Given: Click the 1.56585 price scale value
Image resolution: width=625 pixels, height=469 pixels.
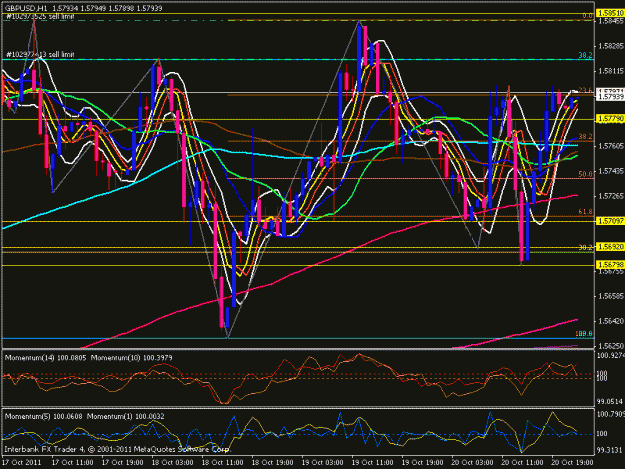Looking at the screenshot, I should (611, 296).
